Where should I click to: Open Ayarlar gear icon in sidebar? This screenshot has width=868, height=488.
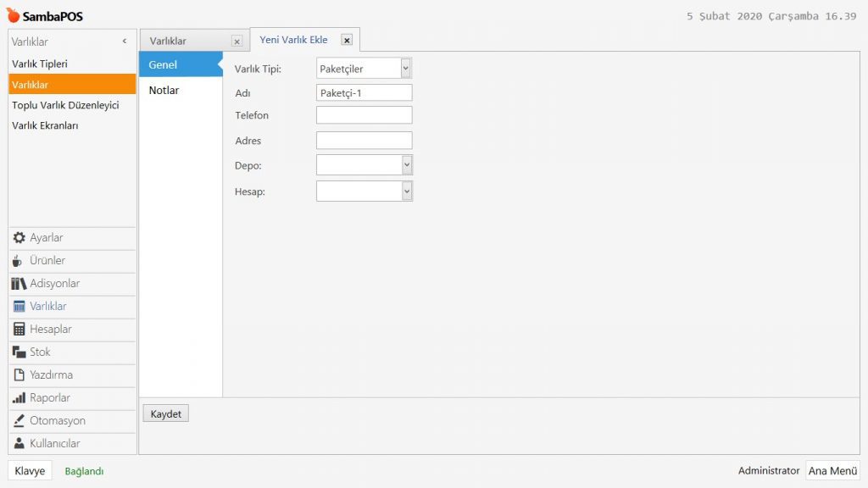click(x=19, y=238)
